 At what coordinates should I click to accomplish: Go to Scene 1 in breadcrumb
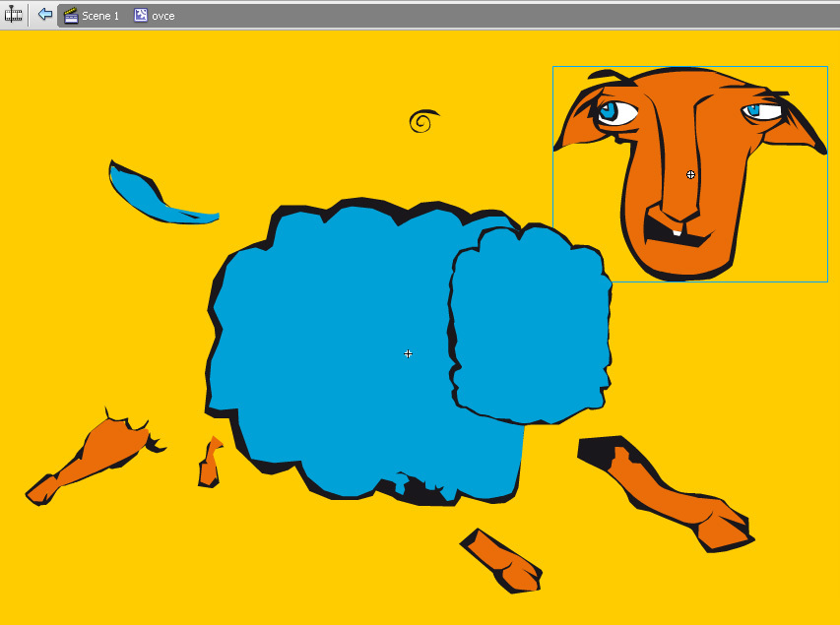pos(92,16)
